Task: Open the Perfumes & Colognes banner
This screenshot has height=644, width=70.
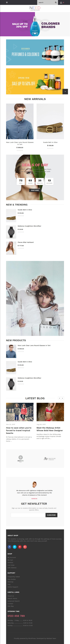Action: click(x=35, y=52)
